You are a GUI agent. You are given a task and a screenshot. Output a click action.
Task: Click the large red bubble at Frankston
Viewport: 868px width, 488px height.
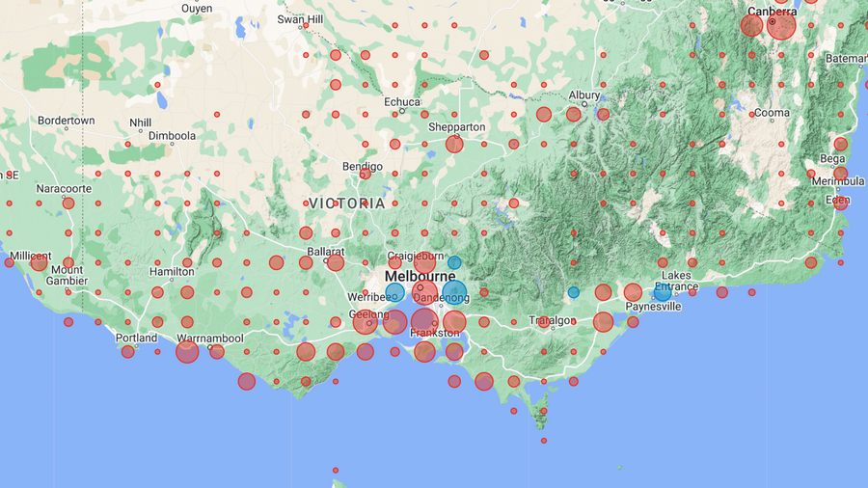[424, 322]
